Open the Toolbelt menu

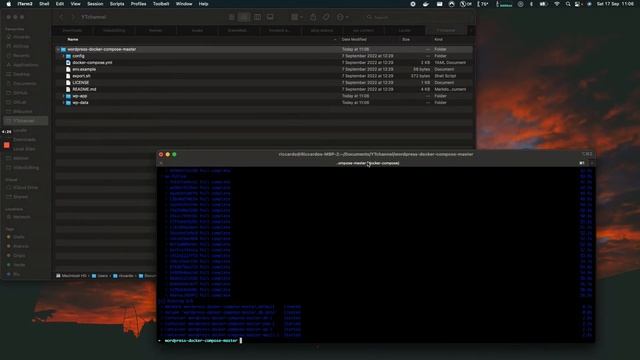coord(161,4)
